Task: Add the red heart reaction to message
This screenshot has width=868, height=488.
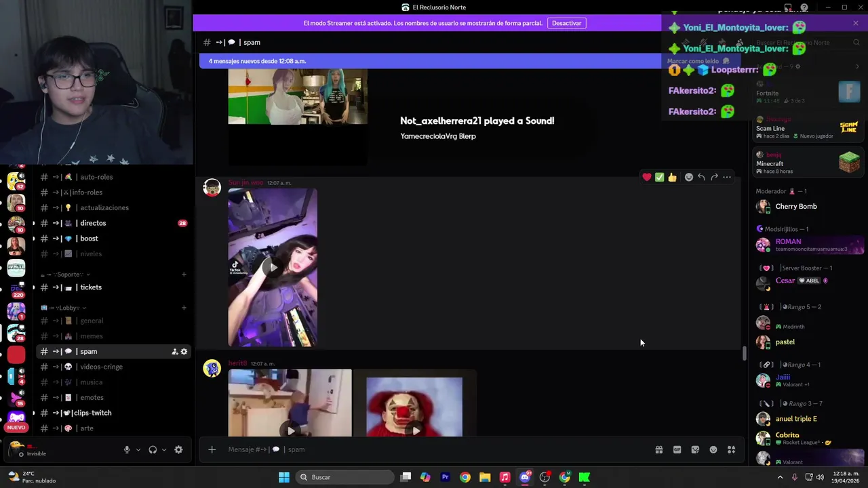Action: 647,177
